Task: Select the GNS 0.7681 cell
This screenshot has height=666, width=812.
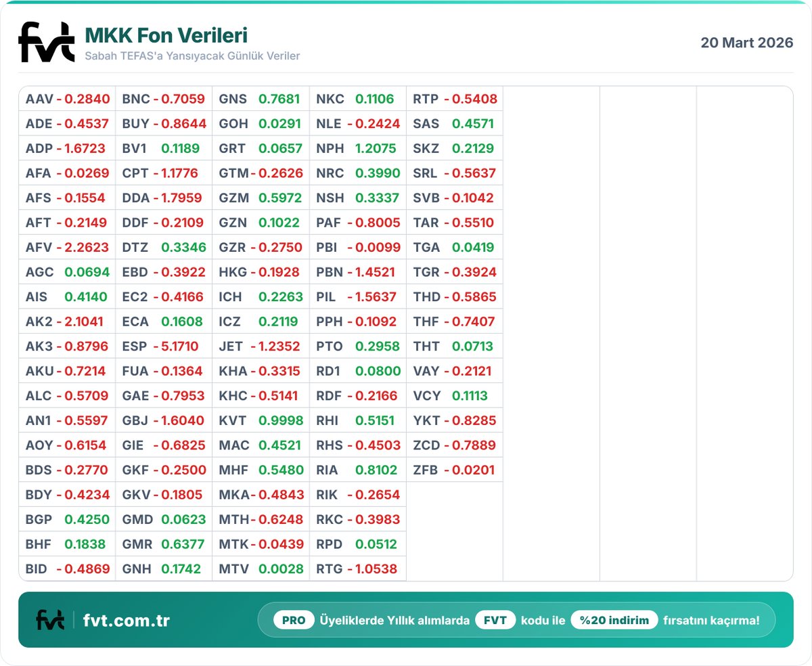Action: 261,99
